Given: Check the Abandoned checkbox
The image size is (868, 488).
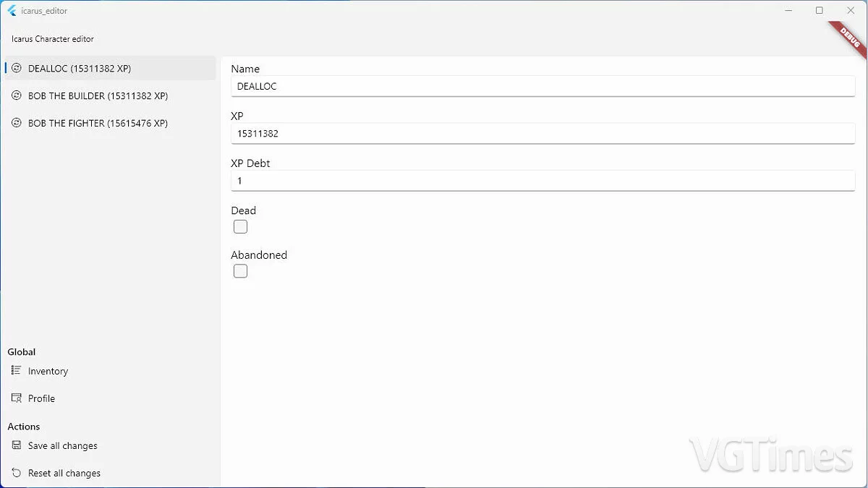Looking at the screenshot, I should (240, 270).
